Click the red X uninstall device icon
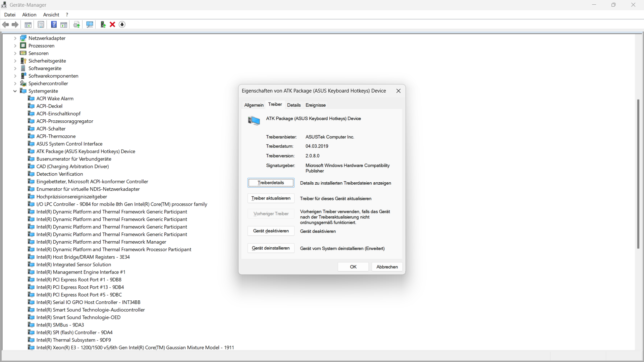644x362 pixels. [x=112, y=24]
